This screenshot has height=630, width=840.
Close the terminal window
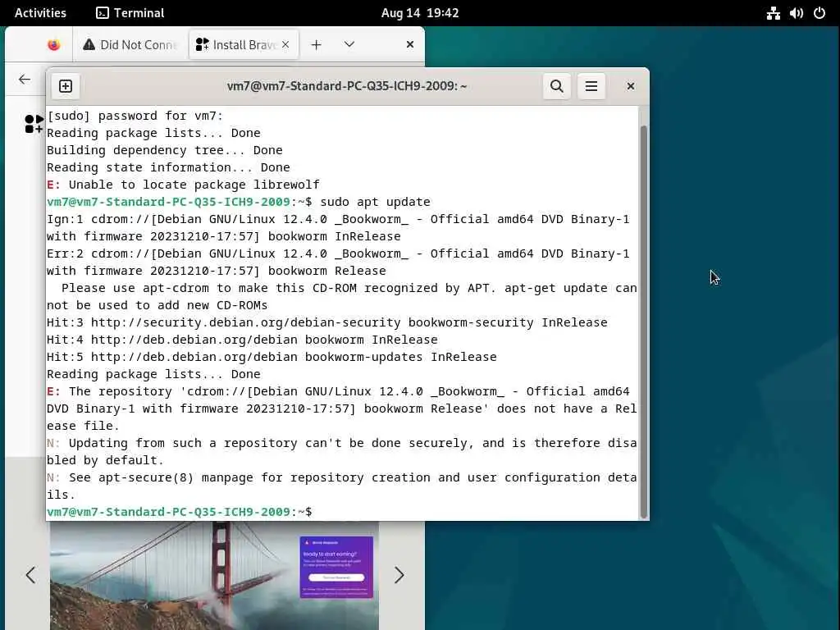tap(631, 86)
